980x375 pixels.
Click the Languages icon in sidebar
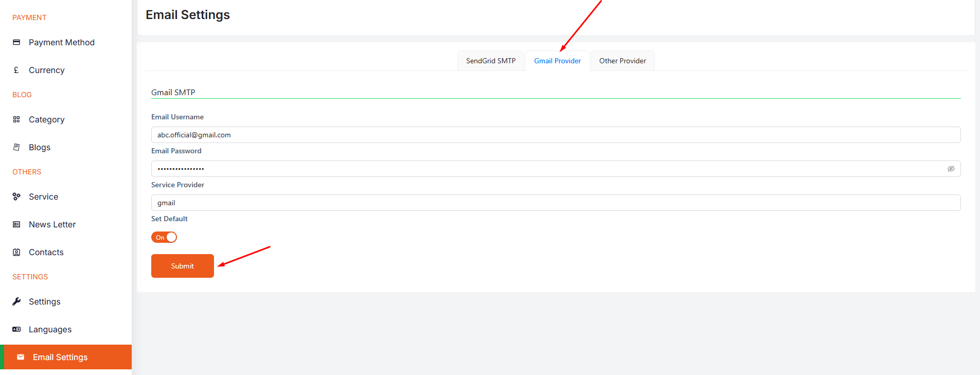(16, 329)
